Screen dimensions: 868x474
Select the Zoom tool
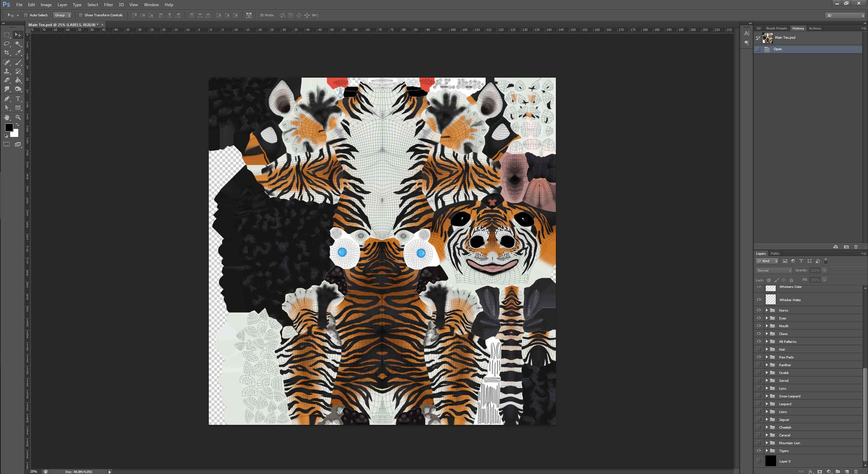18,117
